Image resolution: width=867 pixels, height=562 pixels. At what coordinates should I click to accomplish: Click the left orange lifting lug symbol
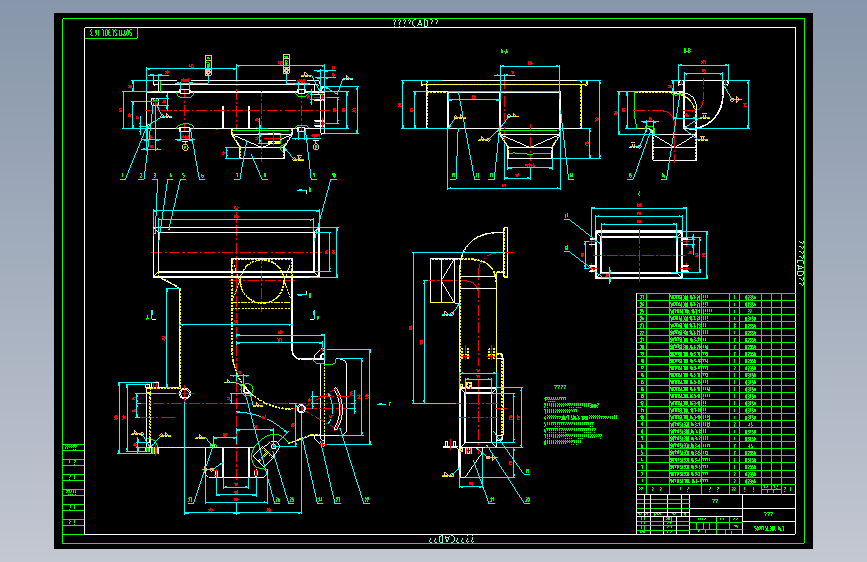pyautogui.click(x=208, y=65)
